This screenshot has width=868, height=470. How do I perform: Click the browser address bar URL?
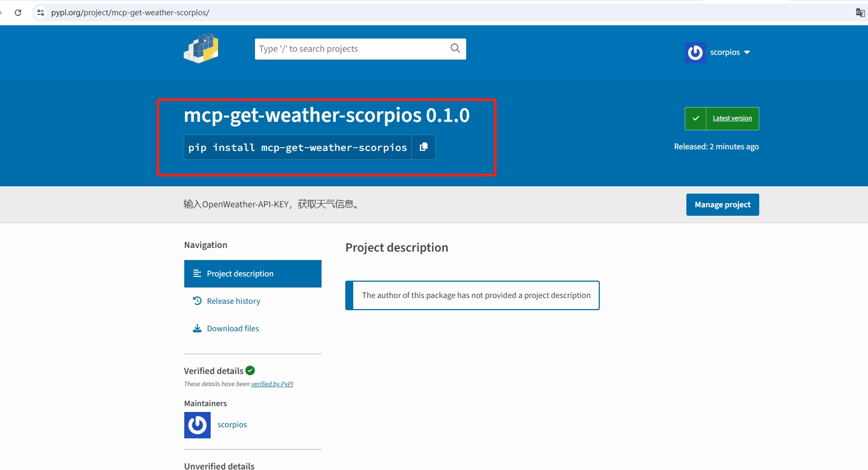130,13
